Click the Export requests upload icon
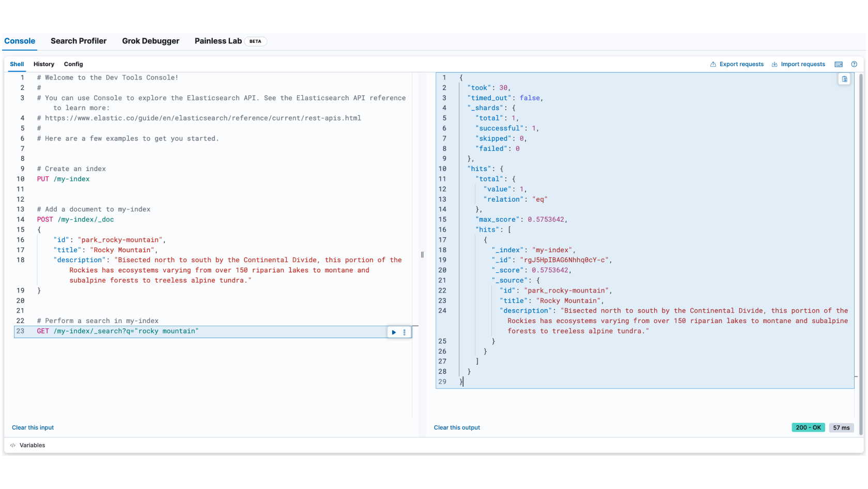The height and width of the screenshot is (489, 868). click(713, 65)
